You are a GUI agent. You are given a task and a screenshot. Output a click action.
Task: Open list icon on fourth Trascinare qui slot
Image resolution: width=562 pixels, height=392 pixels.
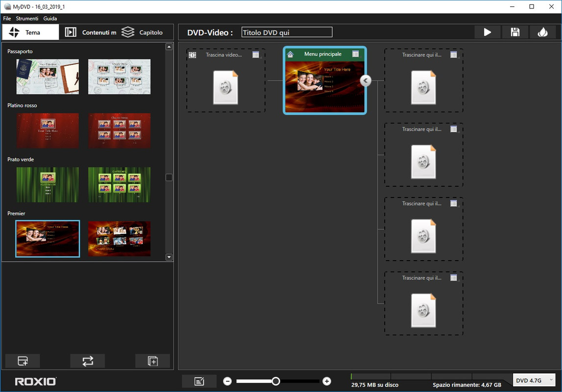454,278
